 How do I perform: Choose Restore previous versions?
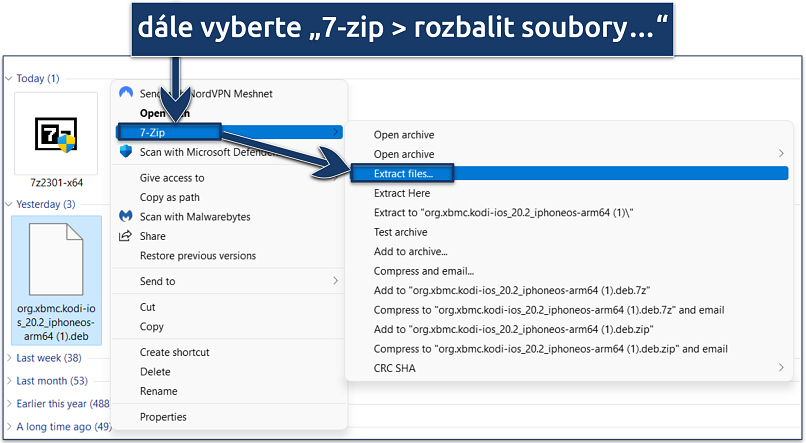tap(198, 256)
